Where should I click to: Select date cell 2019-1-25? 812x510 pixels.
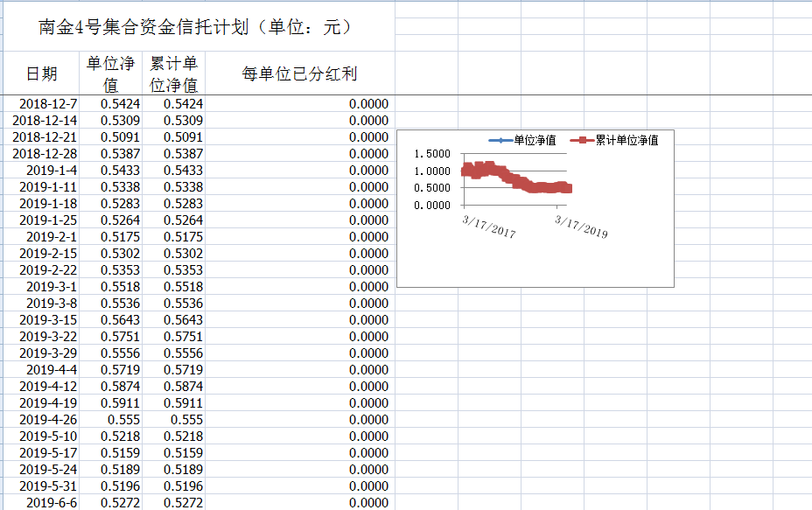point(41,220)
